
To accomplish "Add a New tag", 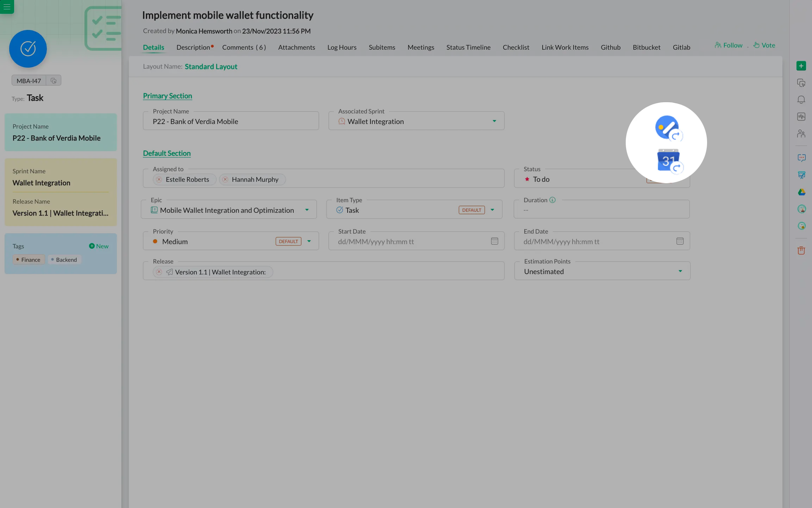I will point(99,246).
